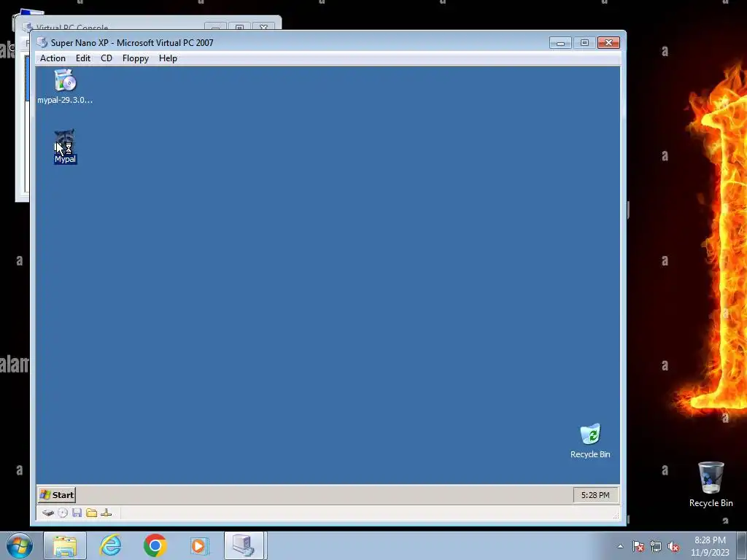
Task: Open the host clock showing 8:28 PM
Action: coord(710,546)
